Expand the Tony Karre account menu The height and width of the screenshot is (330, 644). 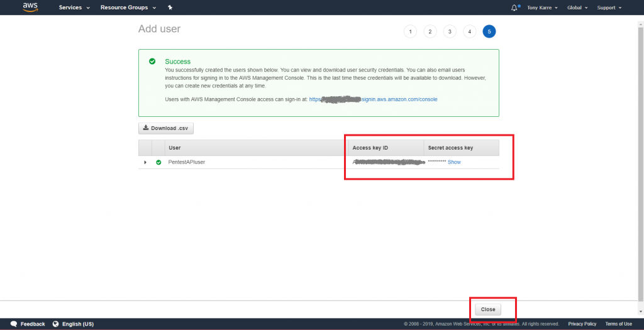click(546, 8)
